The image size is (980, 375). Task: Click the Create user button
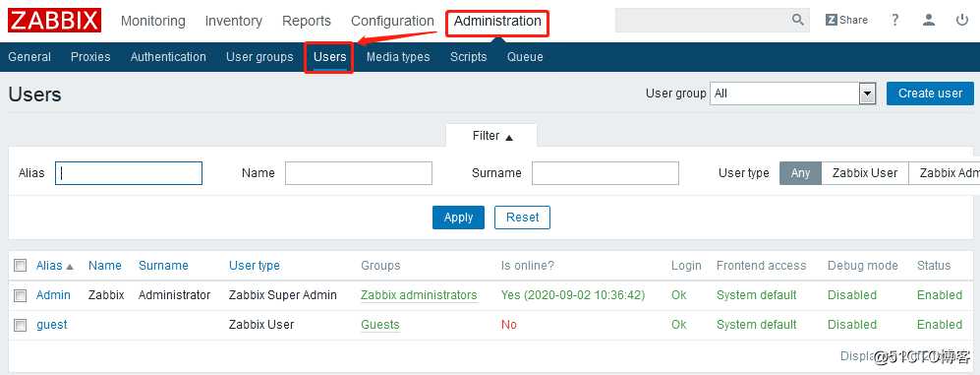click(x=930, y=94)
